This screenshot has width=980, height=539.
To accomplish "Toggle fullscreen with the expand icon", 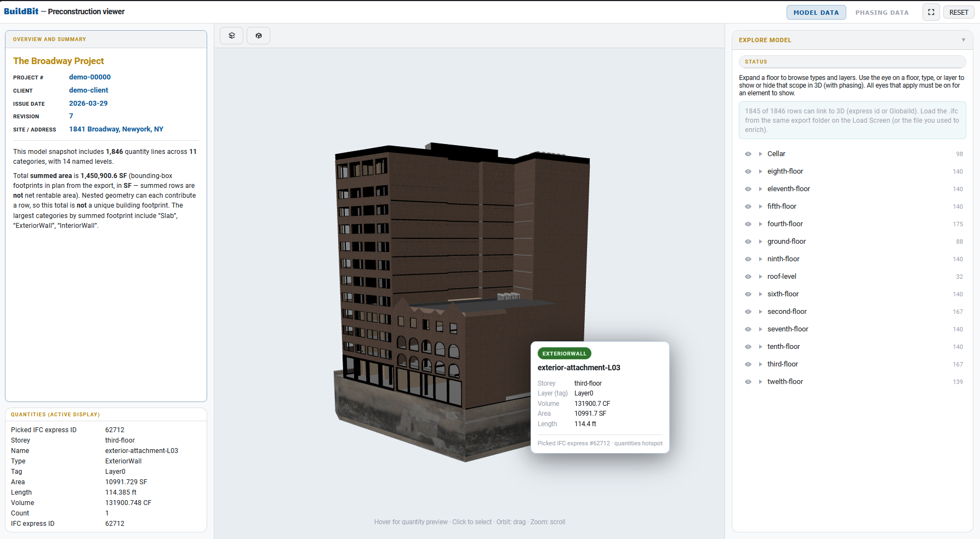I will 931,12.
